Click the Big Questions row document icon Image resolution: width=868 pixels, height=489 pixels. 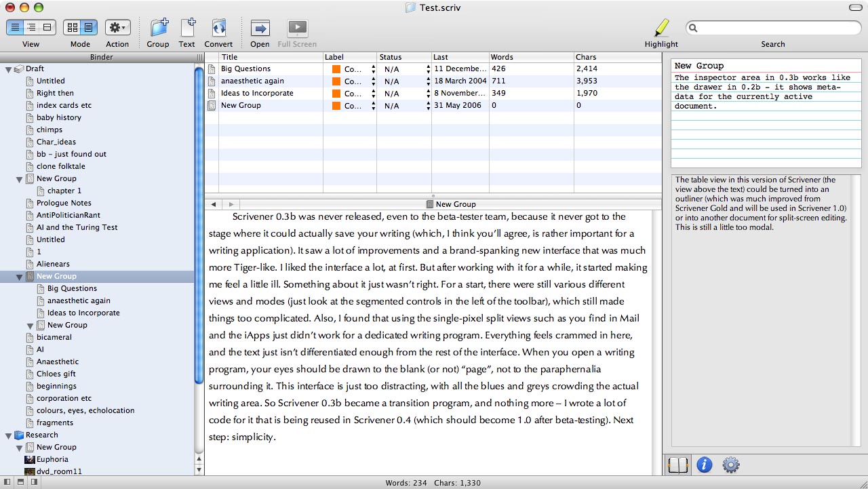point(212,69)
